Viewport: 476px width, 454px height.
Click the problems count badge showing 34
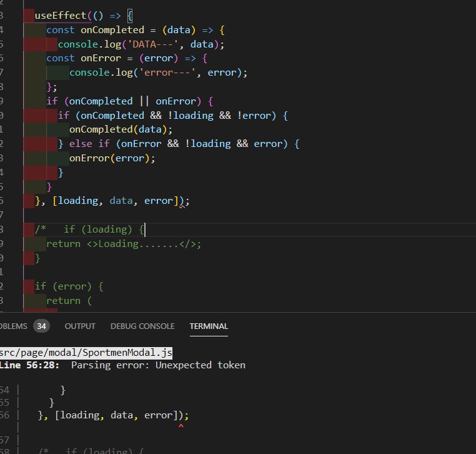(42, 326)
